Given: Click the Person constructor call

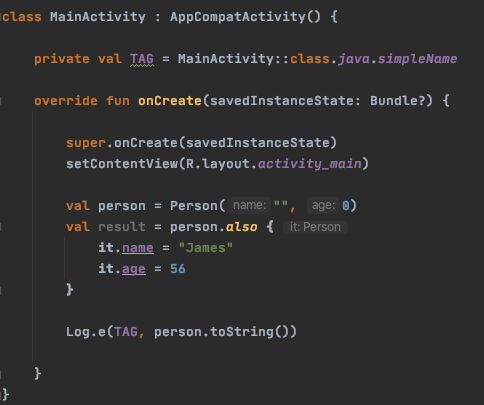Looking at the screenshot, I should click(x=194, y=206).
